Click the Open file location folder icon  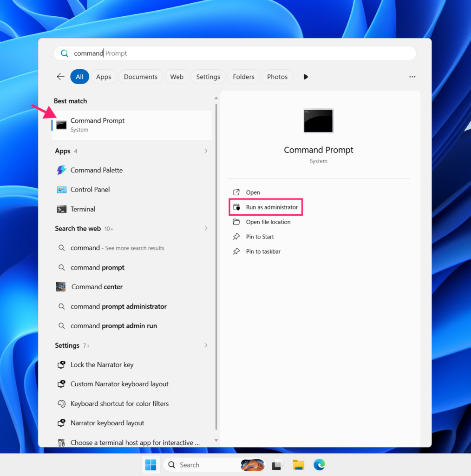236,222
